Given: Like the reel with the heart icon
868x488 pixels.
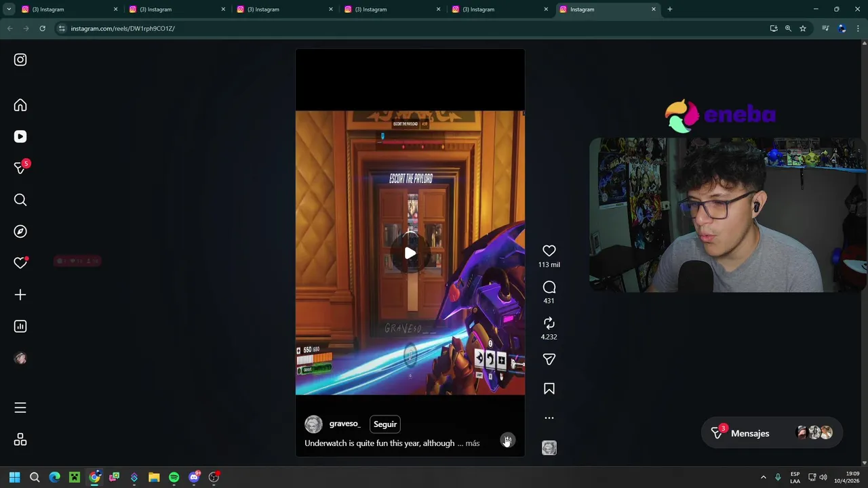Looking at the screenshot, I should 549,251.
